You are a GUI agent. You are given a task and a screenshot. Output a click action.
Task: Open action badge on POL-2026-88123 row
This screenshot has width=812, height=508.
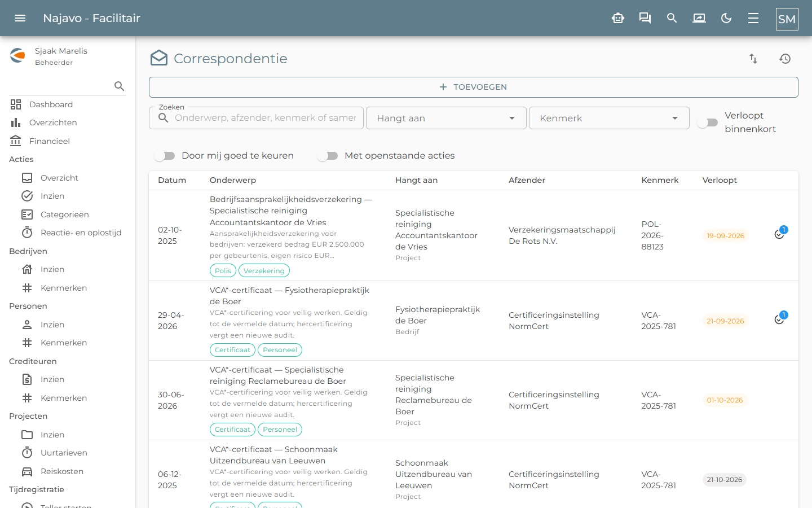point(780,233)
